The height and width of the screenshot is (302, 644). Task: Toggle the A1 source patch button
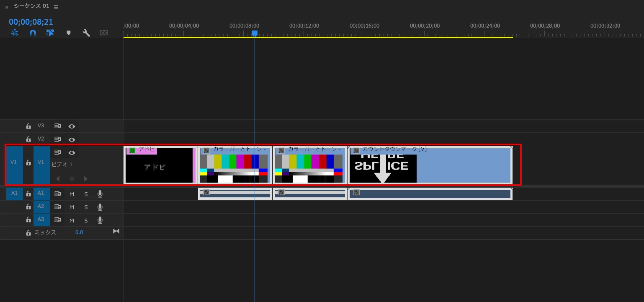pos(14,194)
